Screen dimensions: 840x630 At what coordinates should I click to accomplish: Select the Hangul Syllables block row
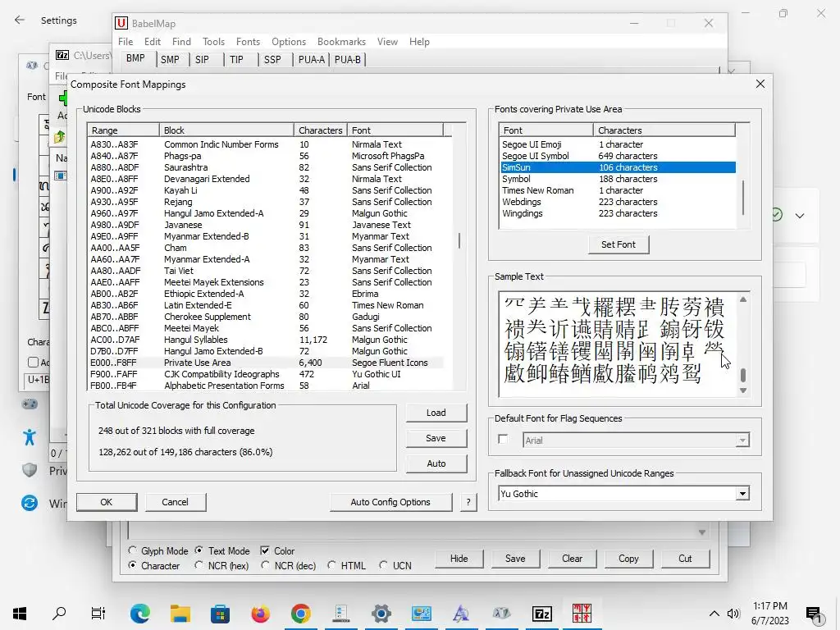pyautogui.click(x=266, y=340)
